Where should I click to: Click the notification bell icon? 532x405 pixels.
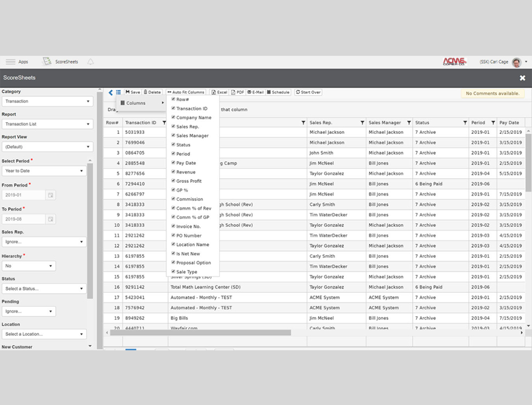click(x=90, y=62)
